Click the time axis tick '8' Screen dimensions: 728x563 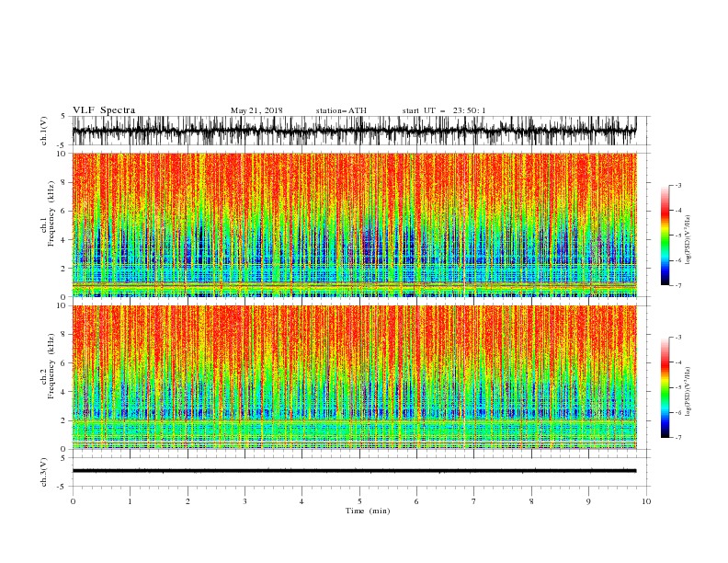coord(531,501)
